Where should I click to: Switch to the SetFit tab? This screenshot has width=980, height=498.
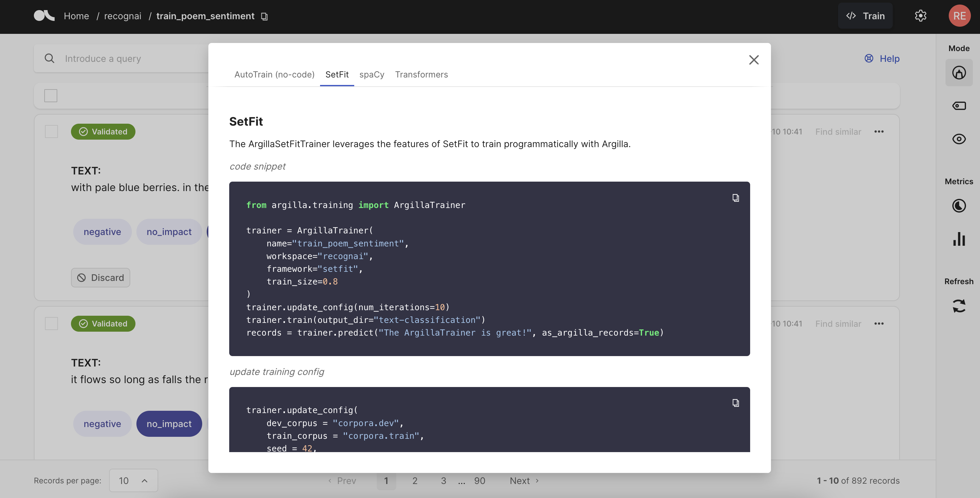click(x=337, y=75)
